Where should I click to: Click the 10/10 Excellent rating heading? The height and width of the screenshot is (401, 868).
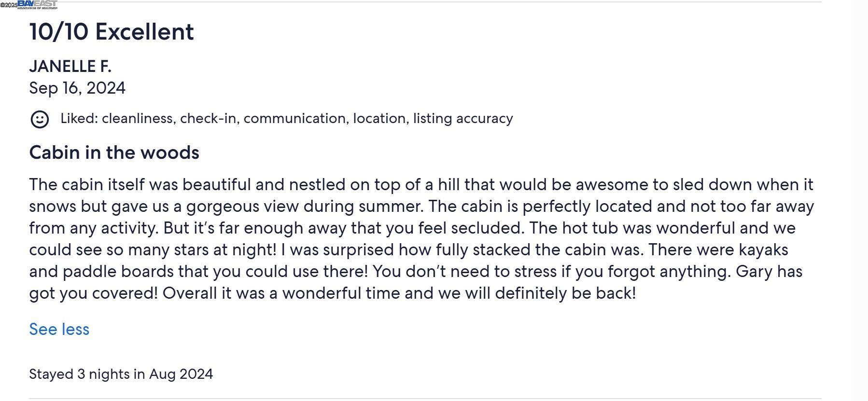click(112, 32)
